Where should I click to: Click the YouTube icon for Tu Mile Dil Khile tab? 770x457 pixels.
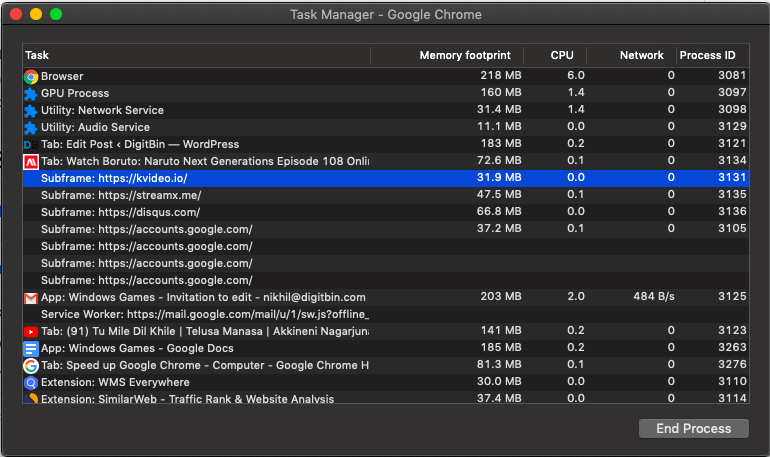coord(31,331)
